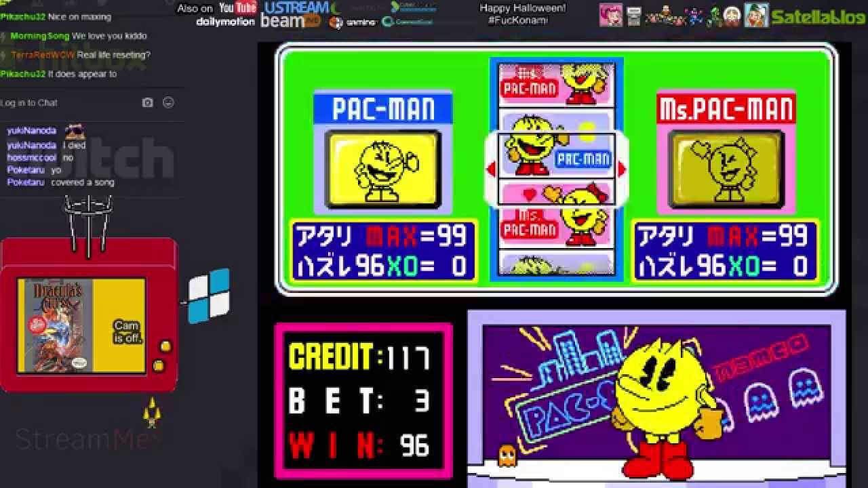Click Poketaru's covered a song message

(x=82, y=182)
